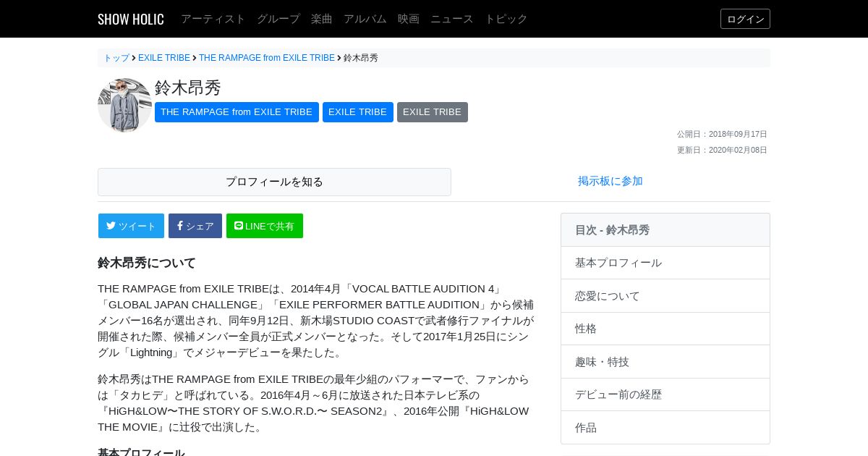Jump to 趣味・特技 in the table of contents
The image size is (868, 456).
(665, 362)
